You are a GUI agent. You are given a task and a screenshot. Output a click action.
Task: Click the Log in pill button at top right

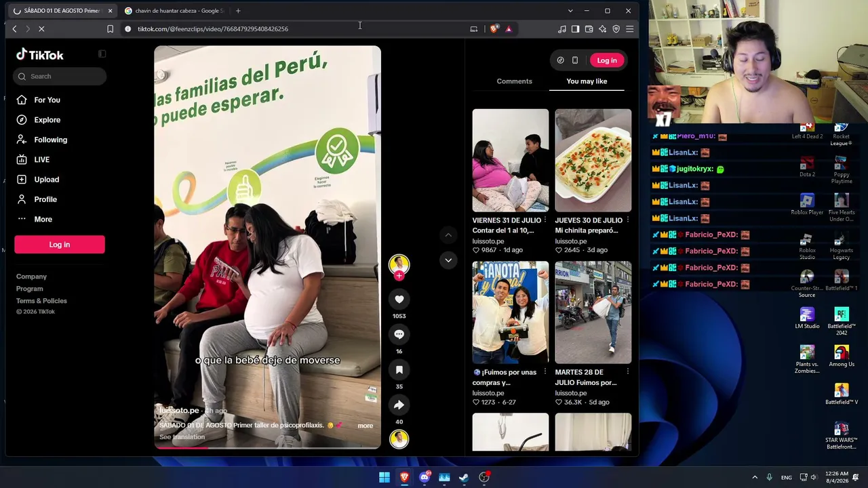607,60
